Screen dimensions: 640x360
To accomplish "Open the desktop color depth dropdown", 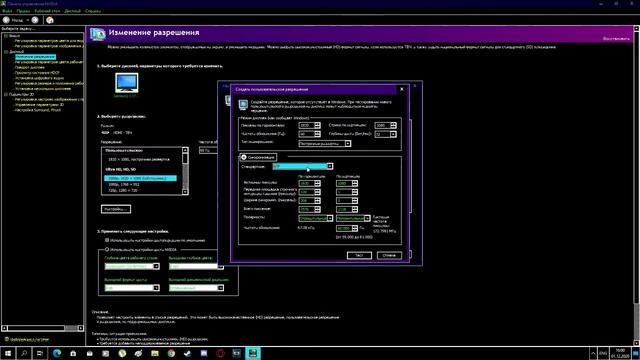I will (132, 266).
